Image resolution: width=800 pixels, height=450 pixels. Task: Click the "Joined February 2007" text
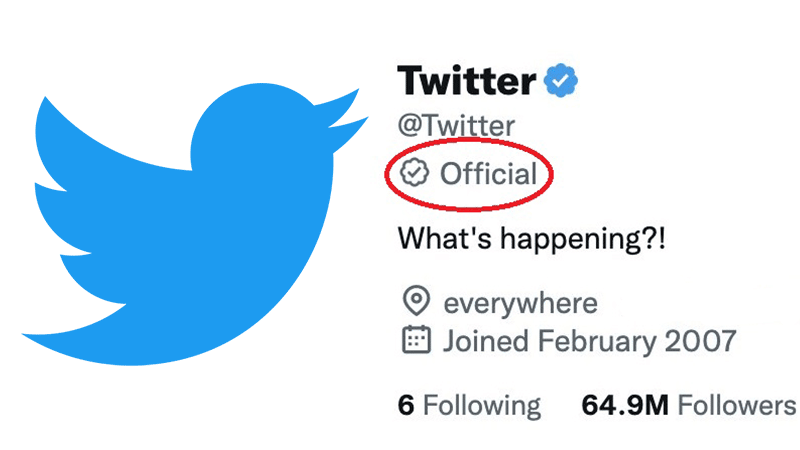point(589,341)
